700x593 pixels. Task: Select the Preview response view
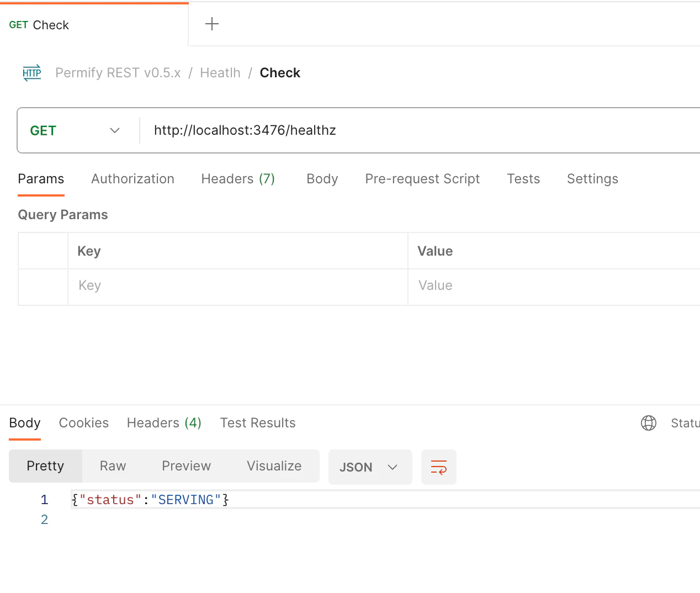click(x=186, y=466)
